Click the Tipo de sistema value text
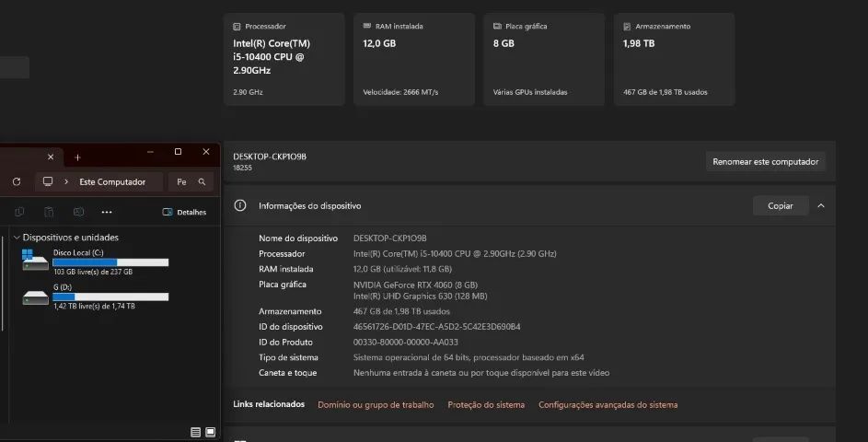 (469, 358)
